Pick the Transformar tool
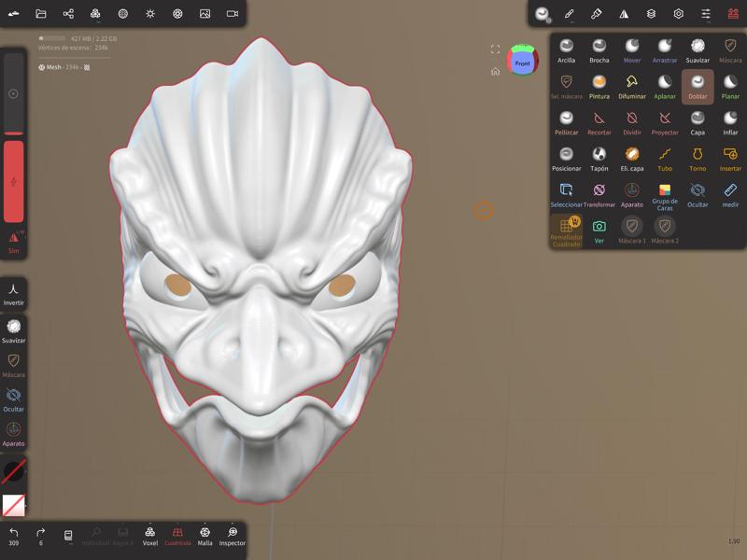The image size is (747, 560). point(599,195)
